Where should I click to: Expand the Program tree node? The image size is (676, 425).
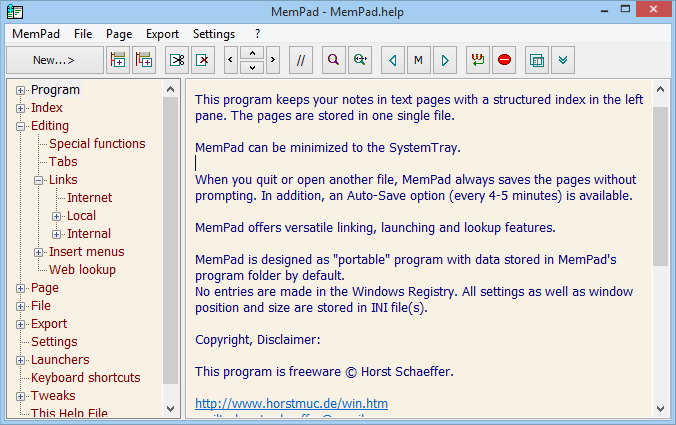[x=21, y=90]
